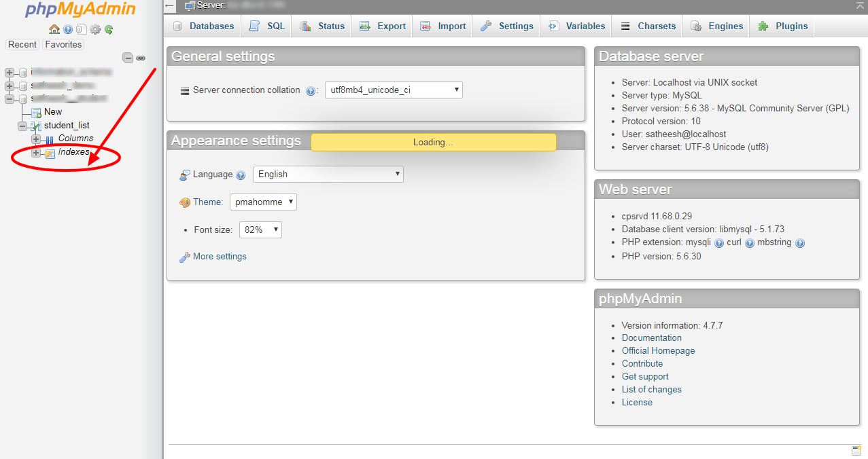868x459 pixels.
Task: Click the Columns folder icon under student_list
Action: [x=50, y=139]
